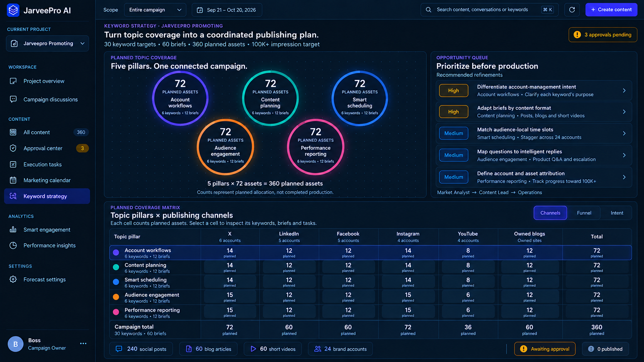Expand Match audience-local time slots chevron
Viewport: 644px width, 362px height.
[624, 133]
